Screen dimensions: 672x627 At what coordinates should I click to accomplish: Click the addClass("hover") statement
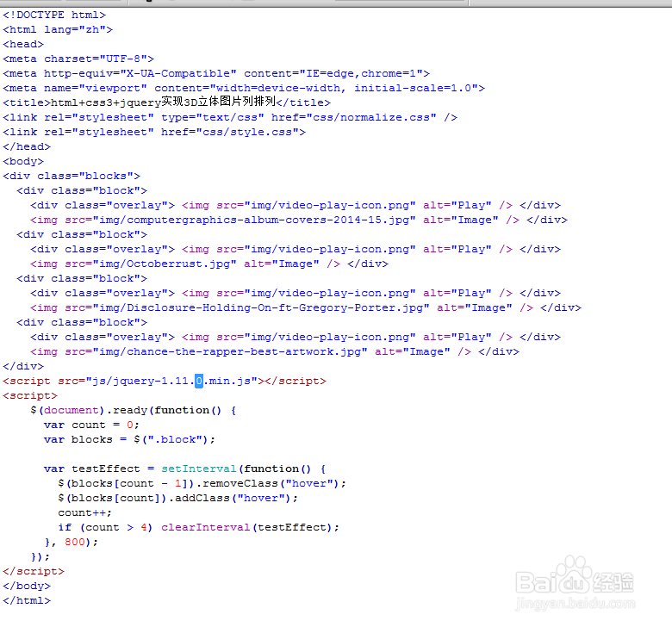tap(177, 498)
